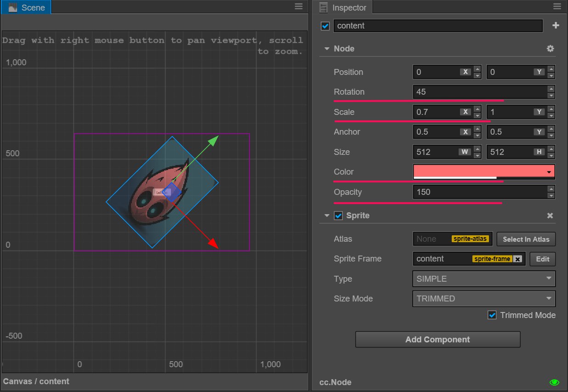568x392 pixels.
Task: Open the Color swatch picker
Action: coord(483,171)
